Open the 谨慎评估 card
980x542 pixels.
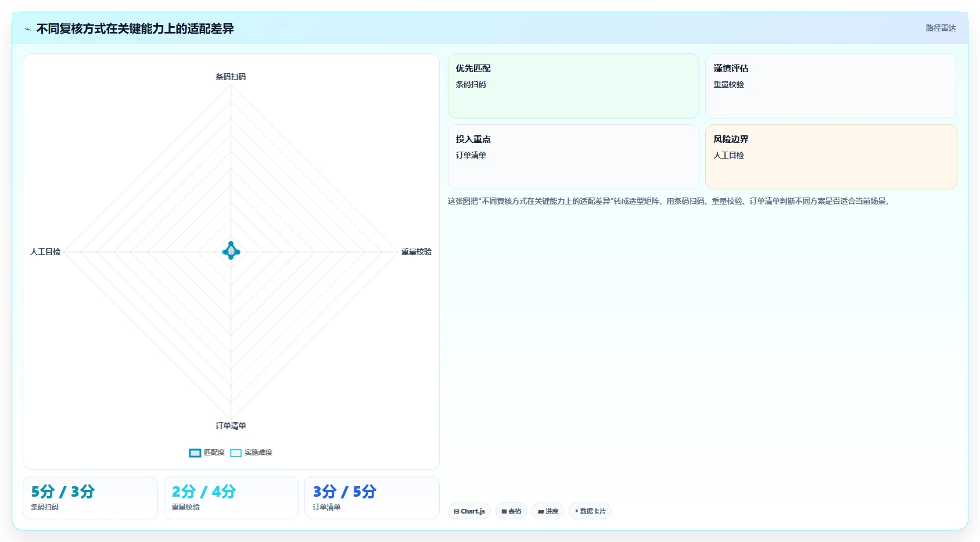831,86
